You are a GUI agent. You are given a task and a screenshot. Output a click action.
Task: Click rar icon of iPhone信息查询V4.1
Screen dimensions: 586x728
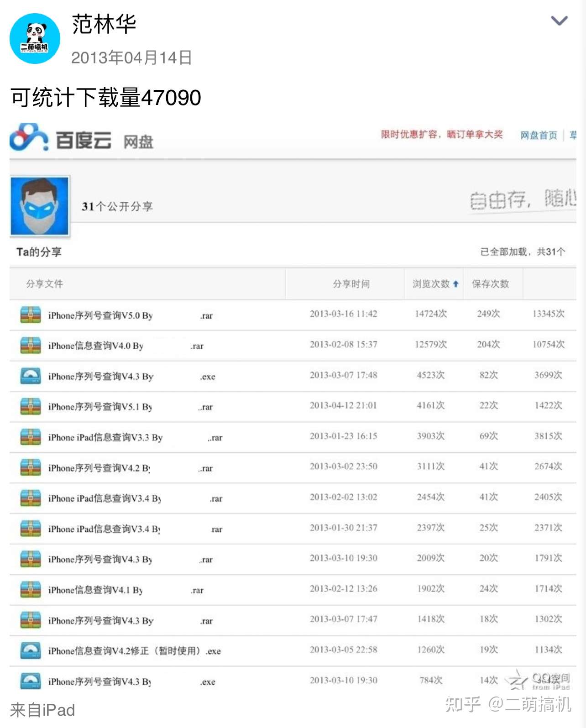31,590
